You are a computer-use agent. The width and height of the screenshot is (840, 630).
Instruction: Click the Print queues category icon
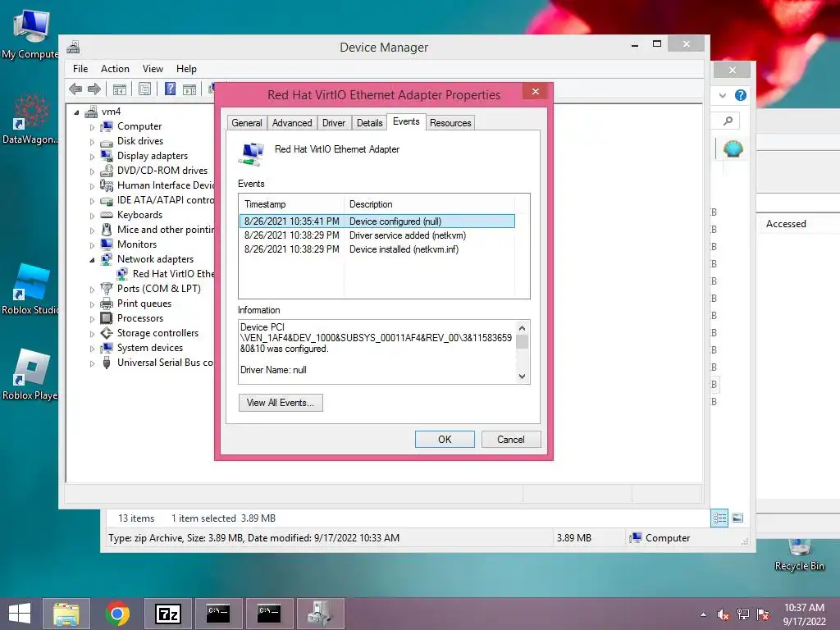coord(107,304)
